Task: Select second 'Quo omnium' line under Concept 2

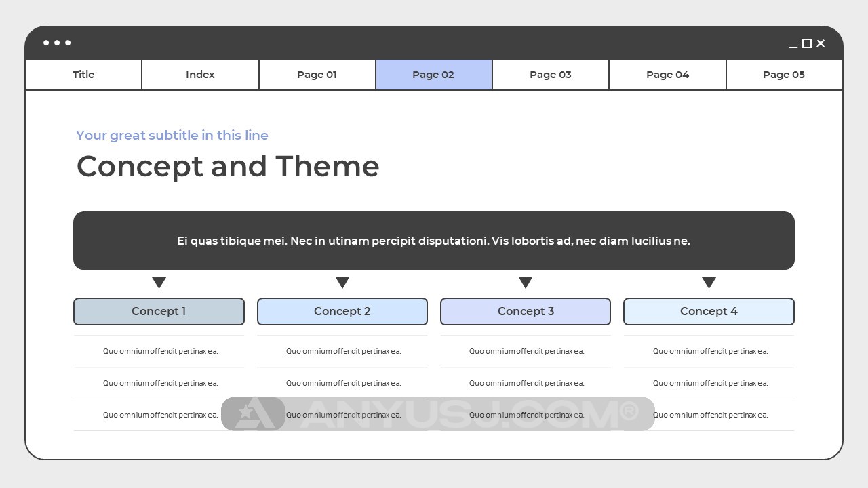Action: pos(344,383)
